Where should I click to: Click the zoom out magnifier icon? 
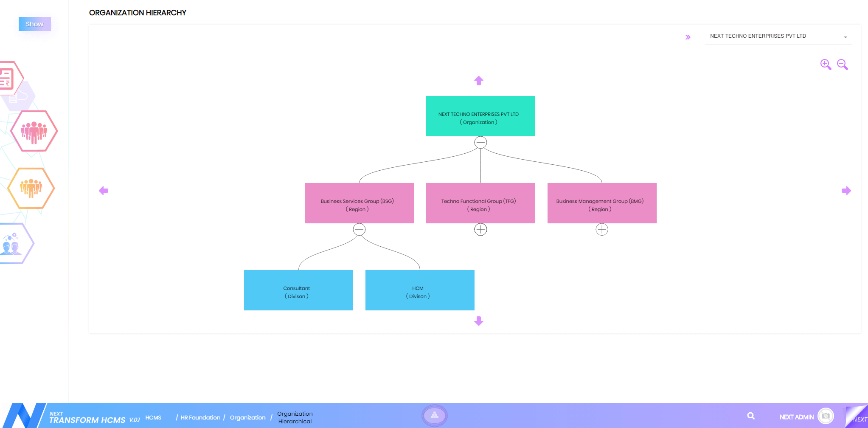pyautogui.click(x=842, y=64)
